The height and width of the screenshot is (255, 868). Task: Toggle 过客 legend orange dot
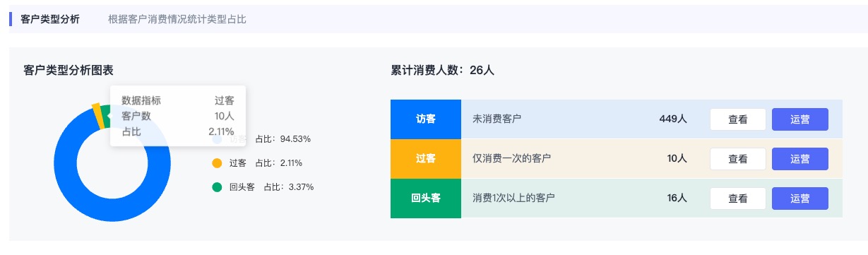[x=217, y=163]
